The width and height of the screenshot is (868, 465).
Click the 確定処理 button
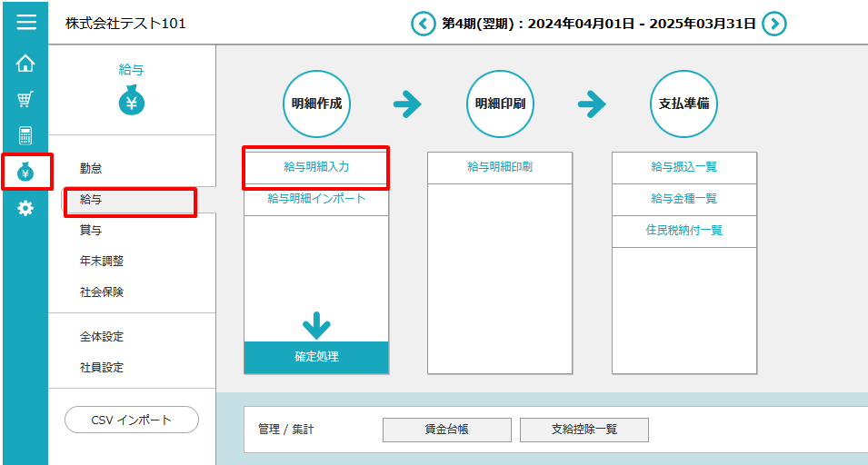tap(316, 357)
